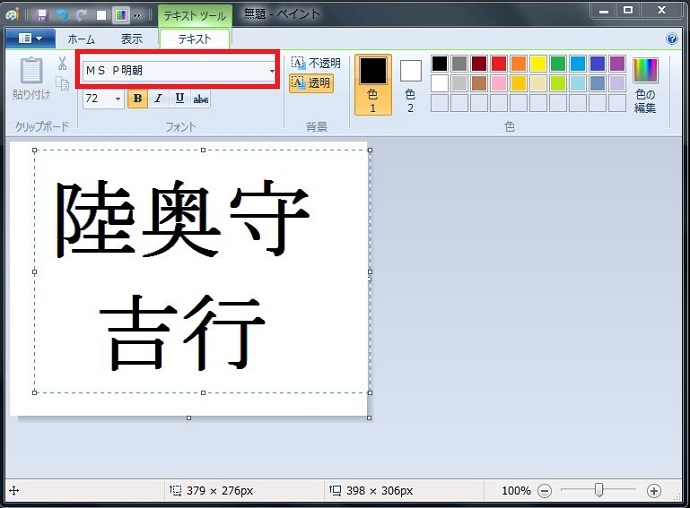Click the cursor position crosshair icon in status bar
690x508 pixels.
pos(14,490)
